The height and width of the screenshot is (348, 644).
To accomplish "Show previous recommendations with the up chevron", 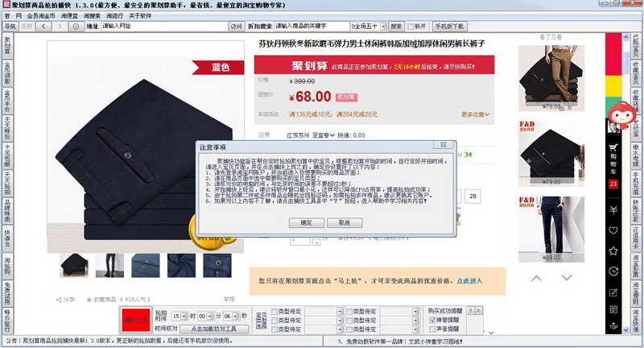I will 536,278.
